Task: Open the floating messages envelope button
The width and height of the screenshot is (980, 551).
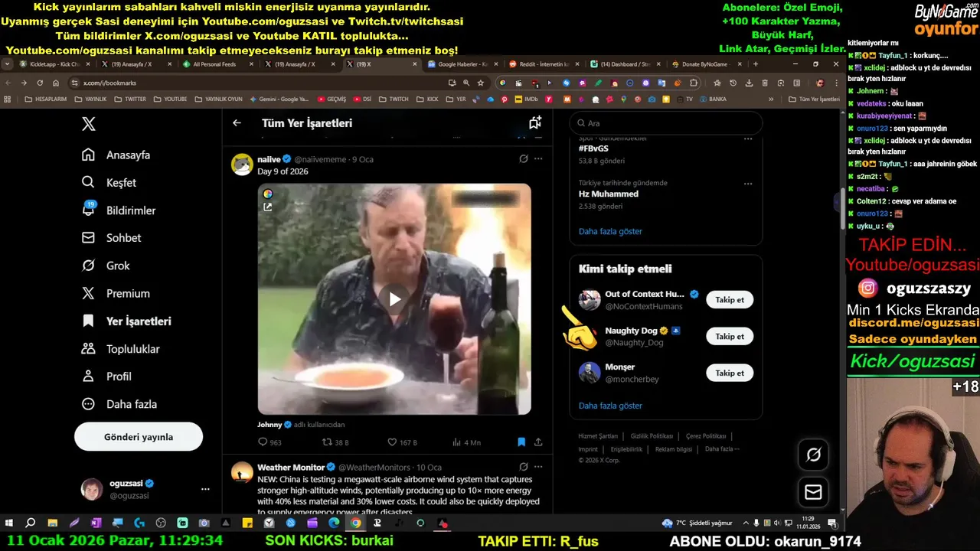Action: [x=813, y=492]
